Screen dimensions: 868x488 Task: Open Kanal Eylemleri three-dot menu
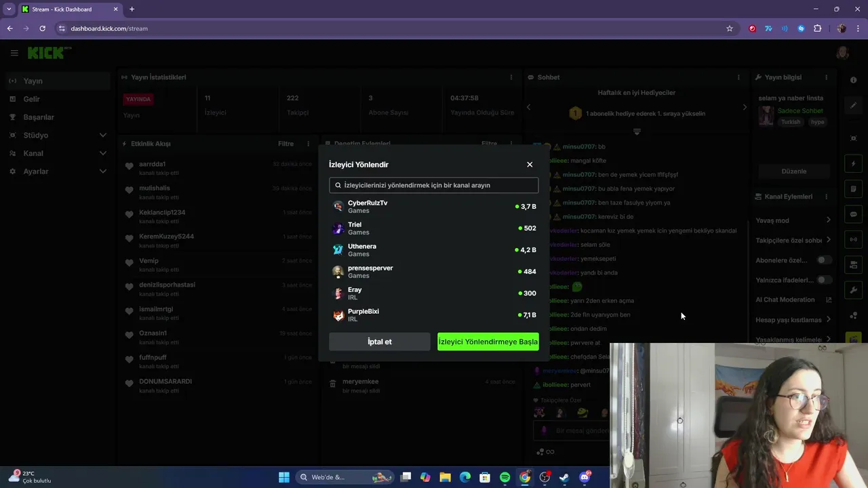click(826, 197)
